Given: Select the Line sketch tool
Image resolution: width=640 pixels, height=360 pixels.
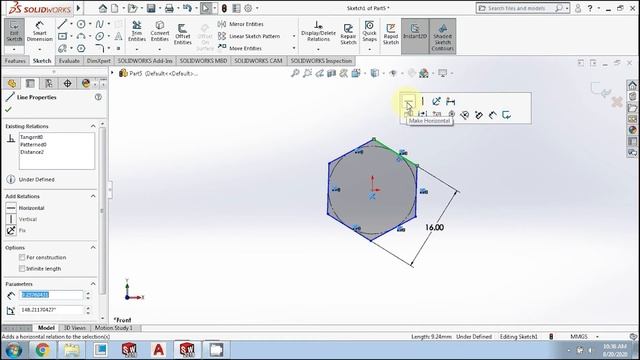Looking at the screenshot, I should (x=62, y=24).
